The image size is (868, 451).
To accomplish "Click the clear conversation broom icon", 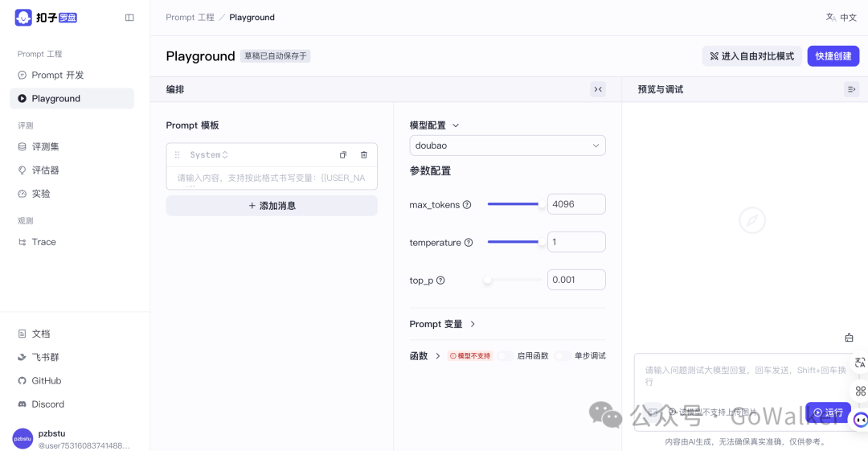I will (x=850, y=338).
